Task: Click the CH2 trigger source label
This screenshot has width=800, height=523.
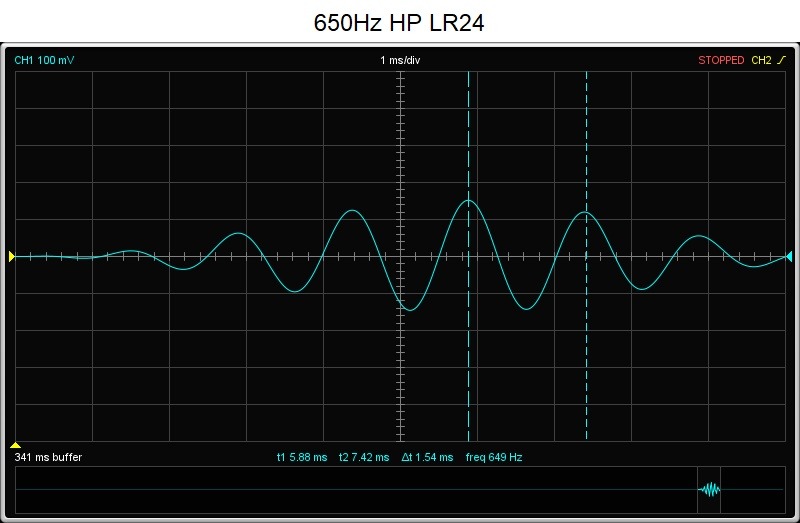Action: click(x=761, y=60)
